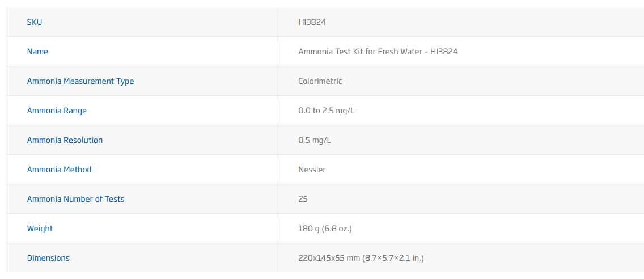Select the Ammonia Measurement Type label
Screen dimensions: 644x279
(80, 81)
